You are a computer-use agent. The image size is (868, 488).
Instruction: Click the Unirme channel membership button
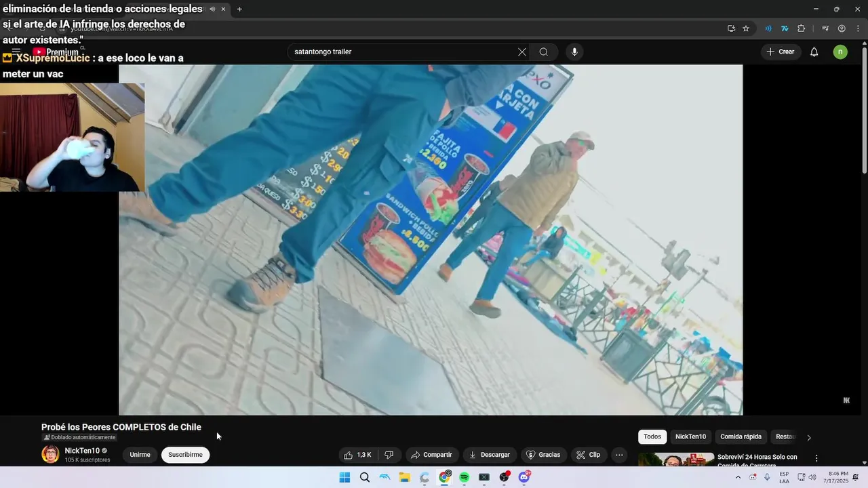point(140,455)
